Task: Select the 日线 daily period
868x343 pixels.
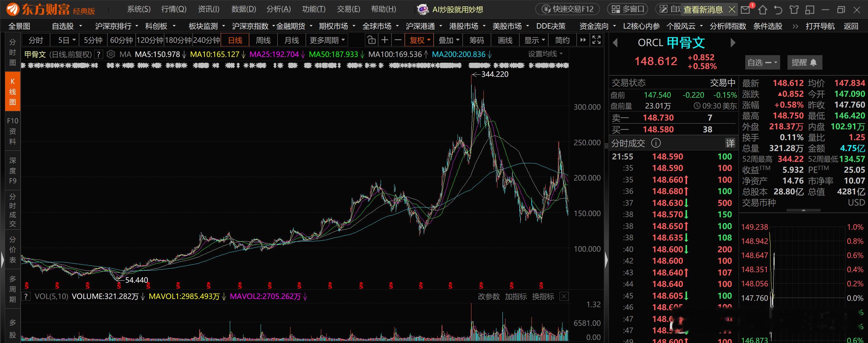Action: 235,40
